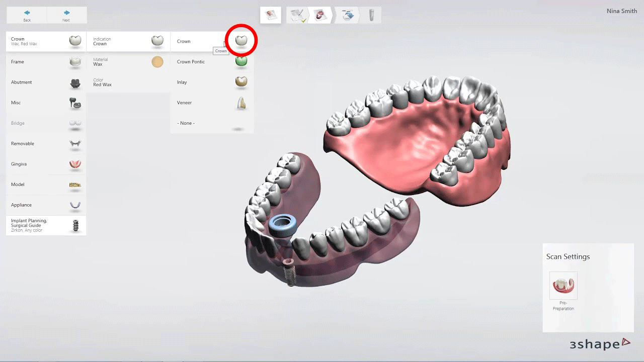Open the Indication Crown selector
Image resolution: width=644 pixels, height=362 pixels.
128,41
